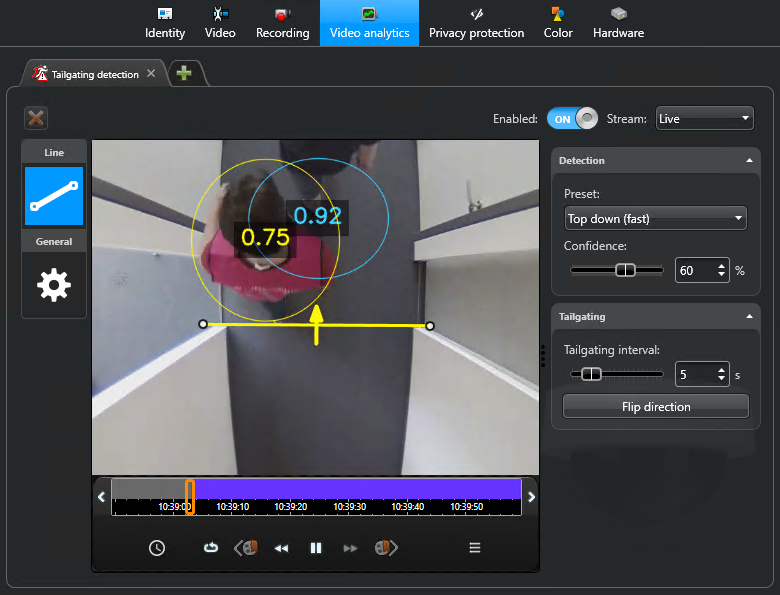Toggle the Enabled ON switch off

click(572, 119)
